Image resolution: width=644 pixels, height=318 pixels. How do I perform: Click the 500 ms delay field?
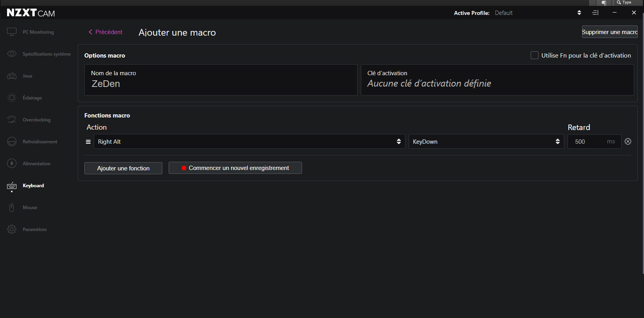[x=588, y=141]
